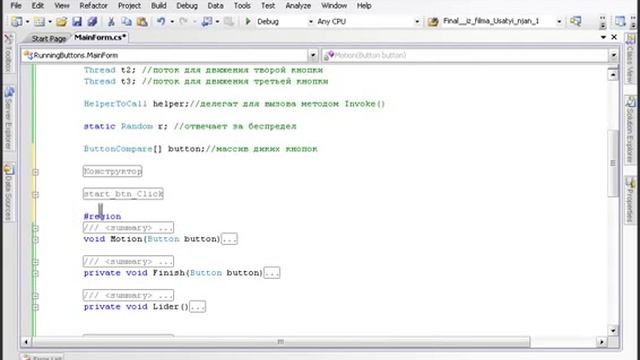Open the Tools menu
640x360 pixels.
[x=242, y=6]
